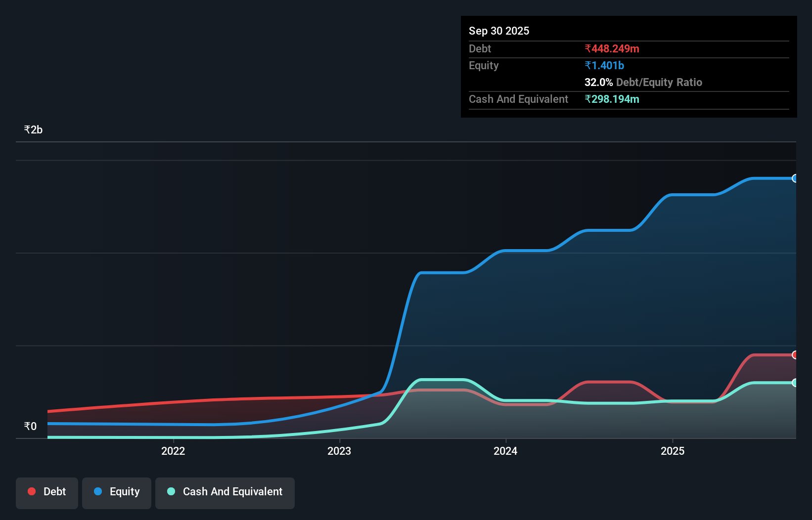Click the teal dot in Cash And Equivalent legend
This screenshot has height=520, width=812.
click(171, 491)
